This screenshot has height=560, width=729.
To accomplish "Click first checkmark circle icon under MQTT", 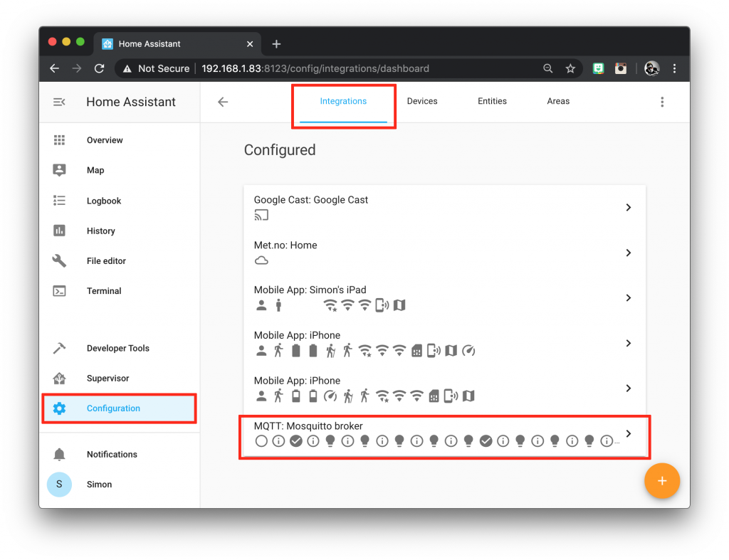I will point(295,441).
